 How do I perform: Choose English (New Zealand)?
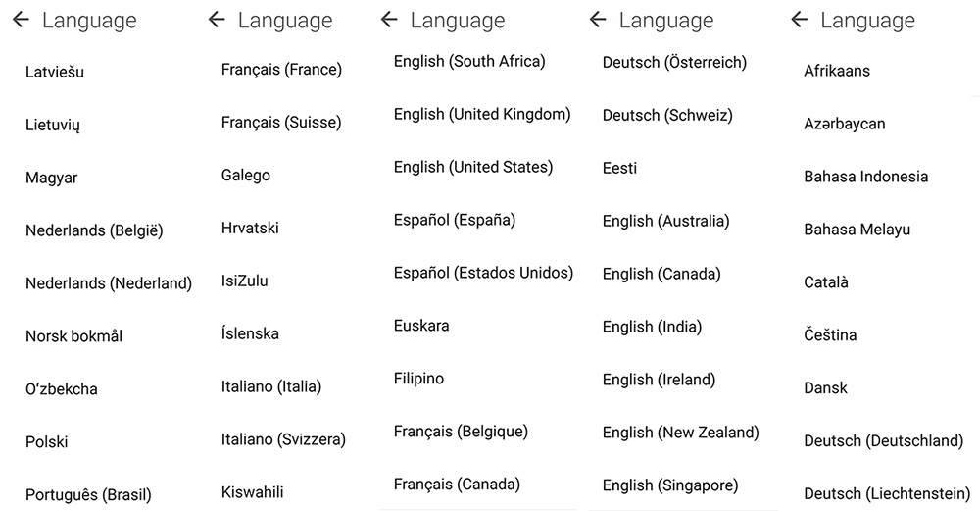[681, 433]
